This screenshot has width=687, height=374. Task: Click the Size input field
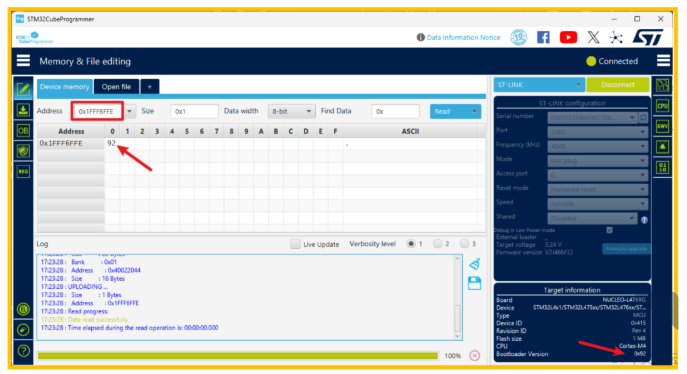[x=194, y=111]
